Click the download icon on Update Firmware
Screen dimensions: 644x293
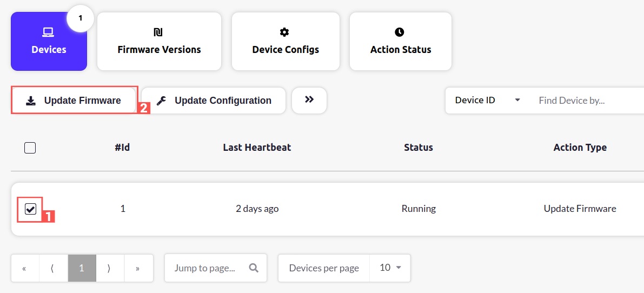click(31, 101)
